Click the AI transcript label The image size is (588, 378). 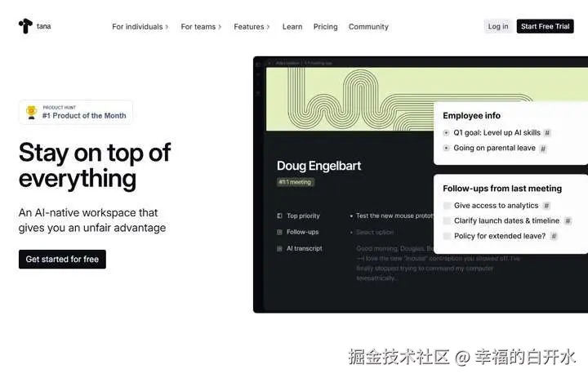304,248
